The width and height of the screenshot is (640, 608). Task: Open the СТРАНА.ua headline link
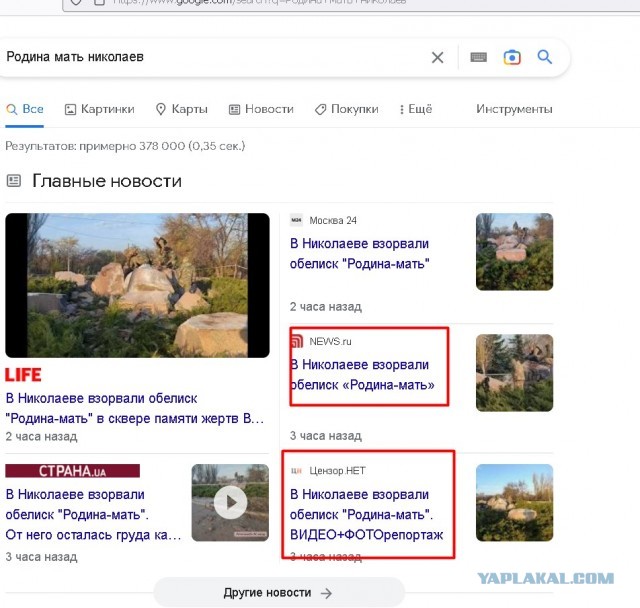click(93, 514)
